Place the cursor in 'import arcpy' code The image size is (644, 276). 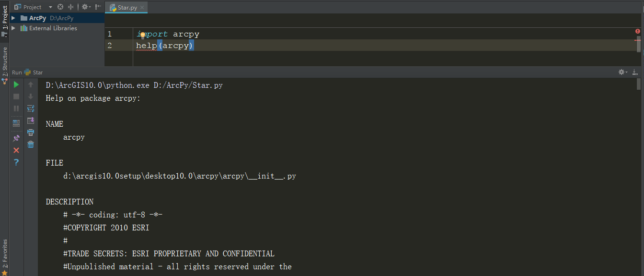point(168,34)
